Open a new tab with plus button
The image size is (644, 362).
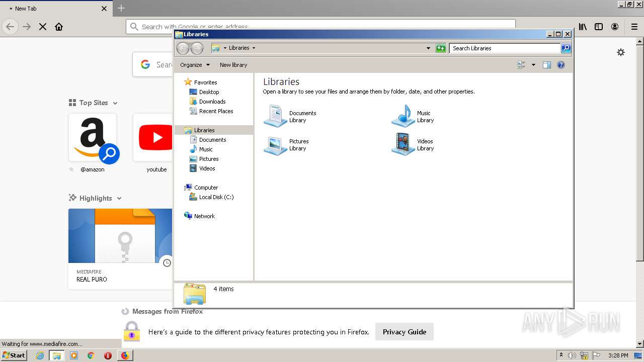click(121, 8)
